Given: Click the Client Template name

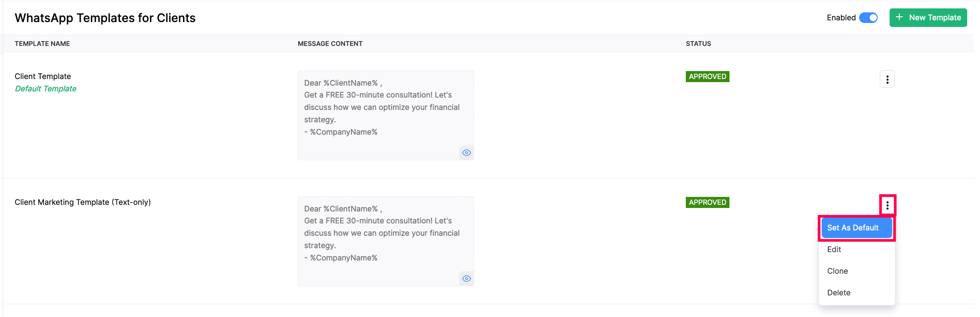Looking at the screenshot, I should click(x=43, y=76).
